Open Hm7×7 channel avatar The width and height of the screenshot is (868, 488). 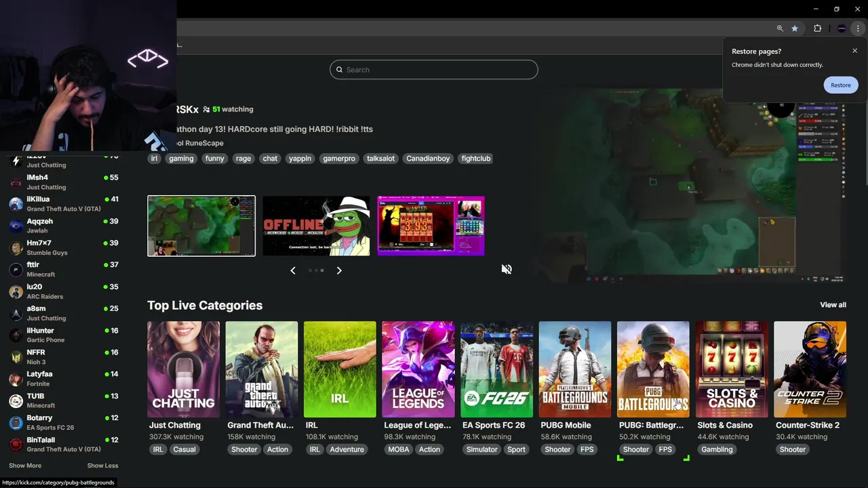(x=16, y=248)
